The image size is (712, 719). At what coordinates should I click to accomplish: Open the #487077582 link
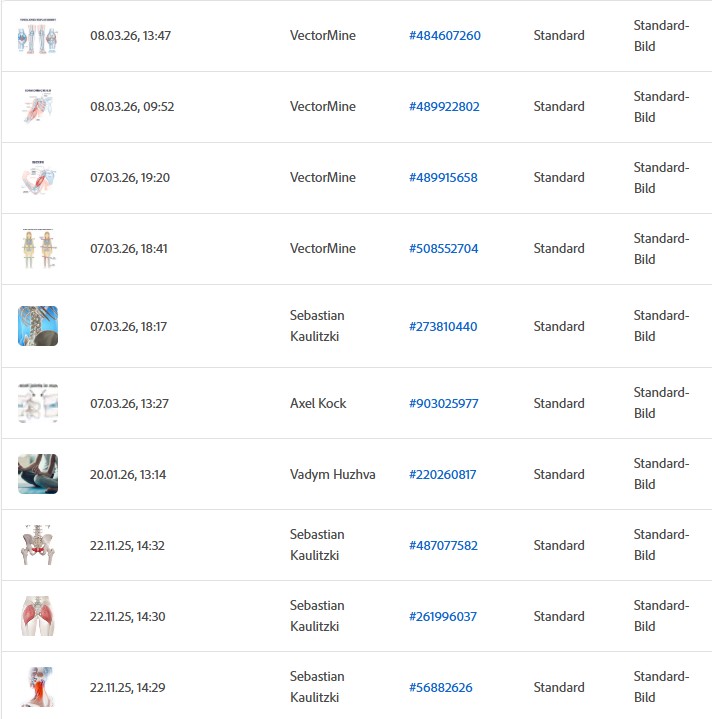(443, 546)
